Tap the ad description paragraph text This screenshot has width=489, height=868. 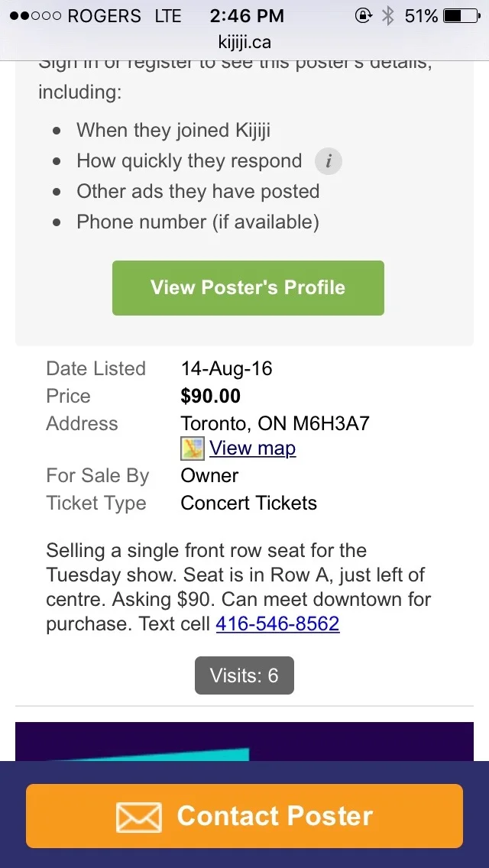click(238, 587)
